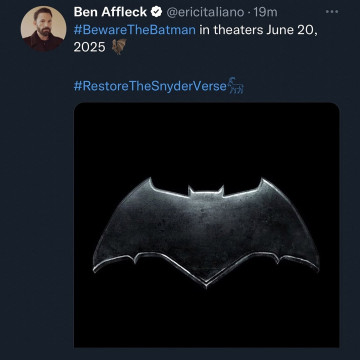Click the right wing tip of the bat emblem
This screenshot has height=360, width=360.
314,265
